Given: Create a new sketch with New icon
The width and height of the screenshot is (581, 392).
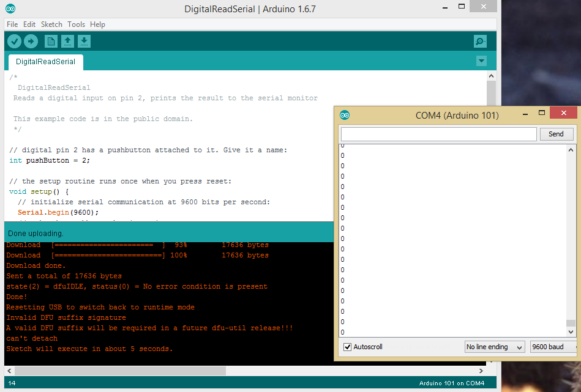Looking at the screenshot, I should coord(51,41).
